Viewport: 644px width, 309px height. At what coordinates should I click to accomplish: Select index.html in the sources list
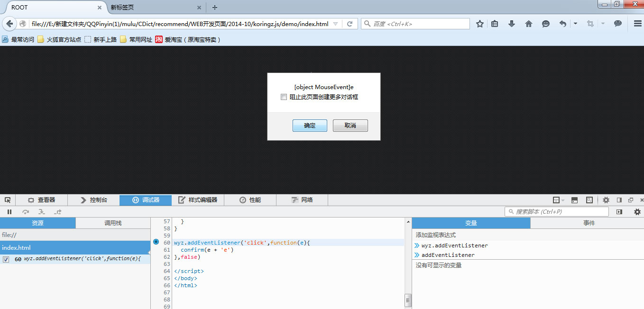coord(75,248)
